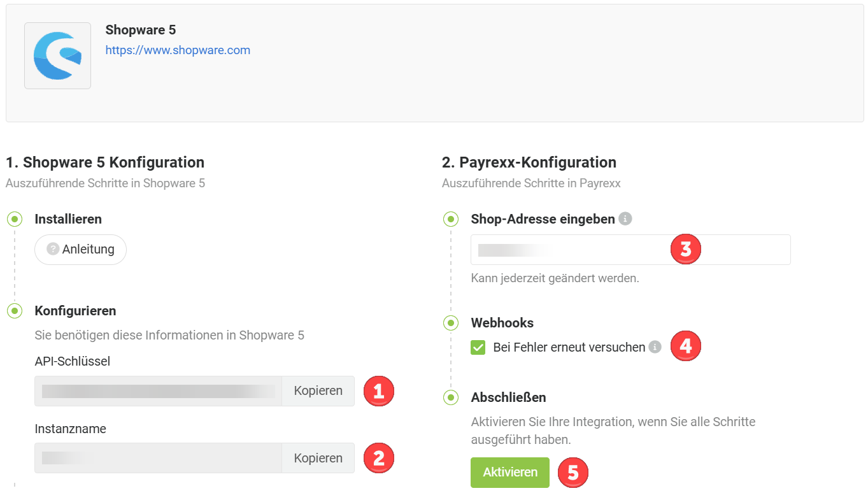Click the Abschließen step heading
This screenshot has width=868, height=493.
(x=508, y=397)
